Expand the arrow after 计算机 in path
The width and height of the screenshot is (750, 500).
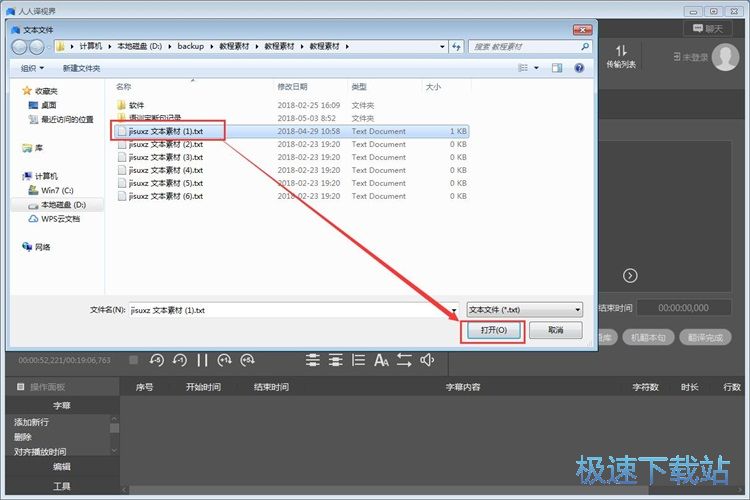point(110,46)
